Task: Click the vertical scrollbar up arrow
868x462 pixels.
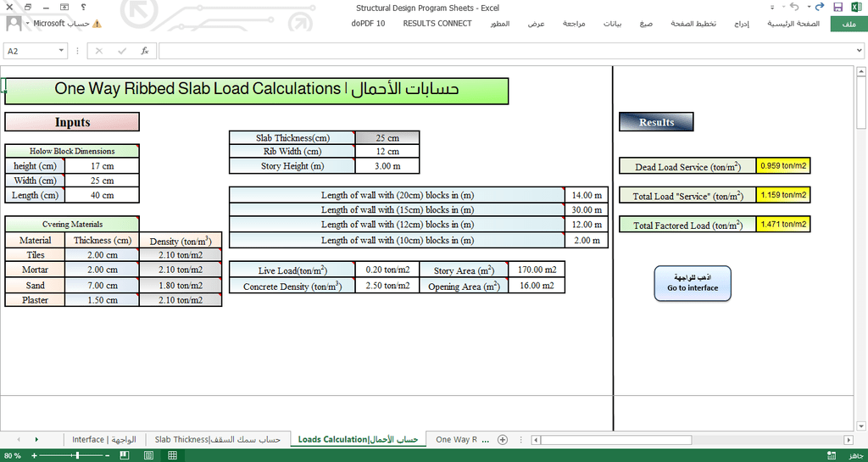Action: click(x=861, y=72)
